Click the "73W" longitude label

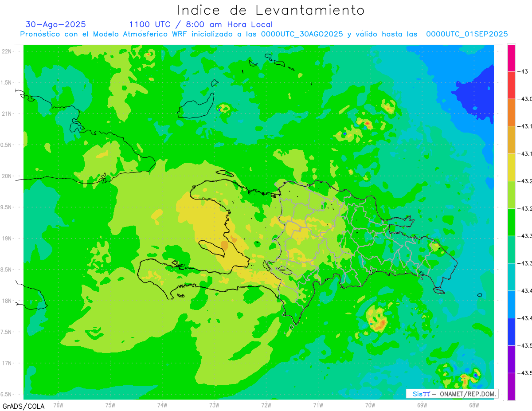point(214,405)
